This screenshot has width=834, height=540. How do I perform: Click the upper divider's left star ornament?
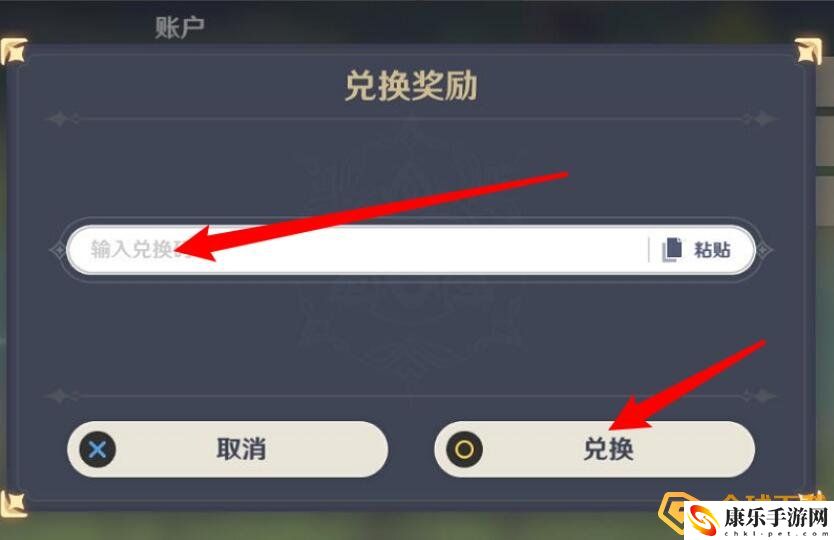click(62, 119)
